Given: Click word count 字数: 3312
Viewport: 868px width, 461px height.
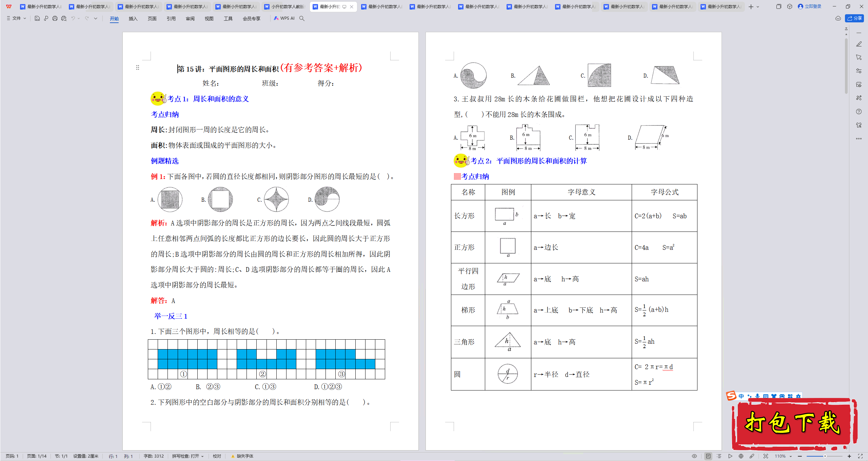Looking at the screenshot, I should pos(154,456).
